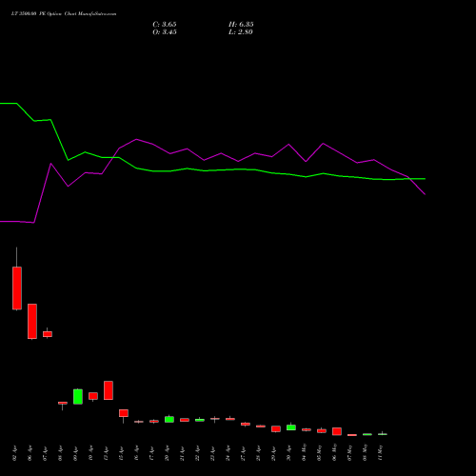Click the tall red candle for 02 Apr
This screenshot has height=476, width=476.
click(17, 288)
